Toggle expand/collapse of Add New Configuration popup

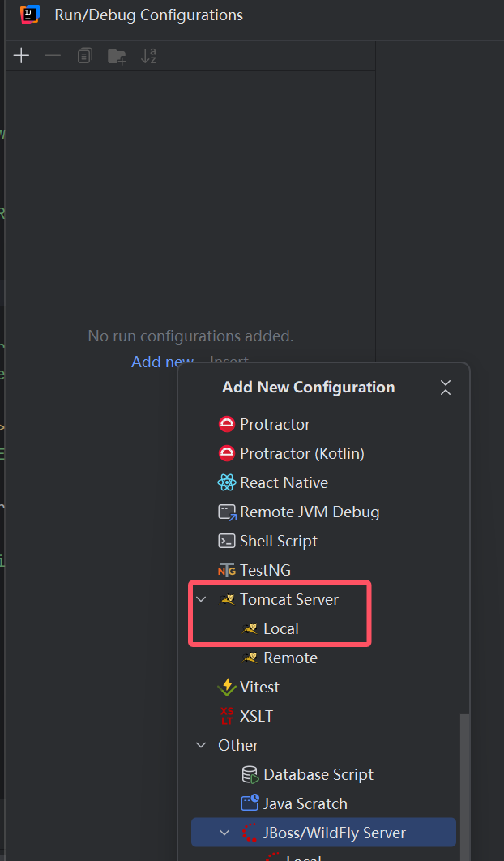(x=445, y=388)
